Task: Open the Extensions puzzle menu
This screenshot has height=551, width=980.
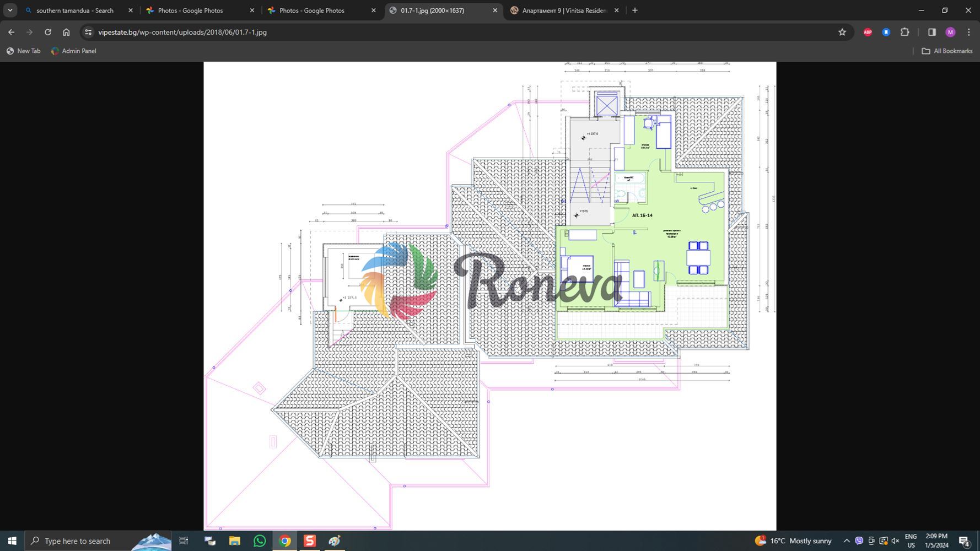Action: pos(904,32)
